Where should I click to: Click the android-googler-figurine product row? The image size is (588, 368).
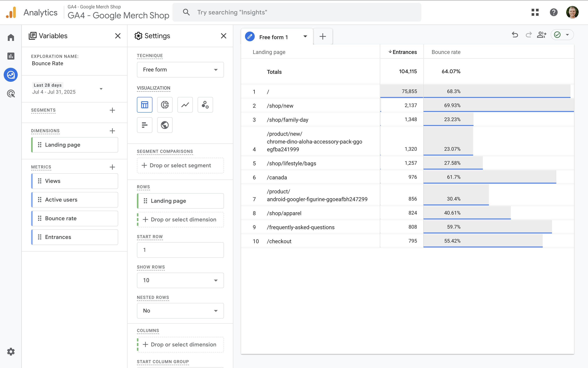408,195
